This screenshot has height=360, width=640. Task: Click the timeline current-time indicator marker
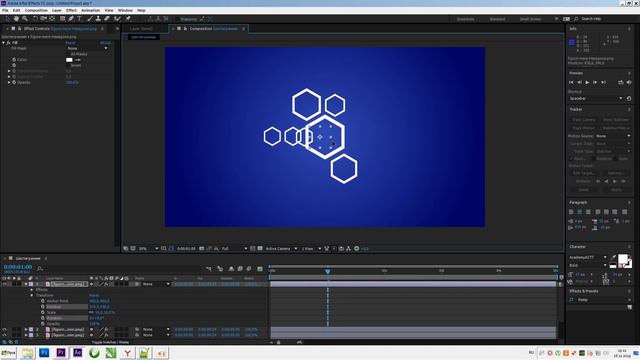coord(327,271)
